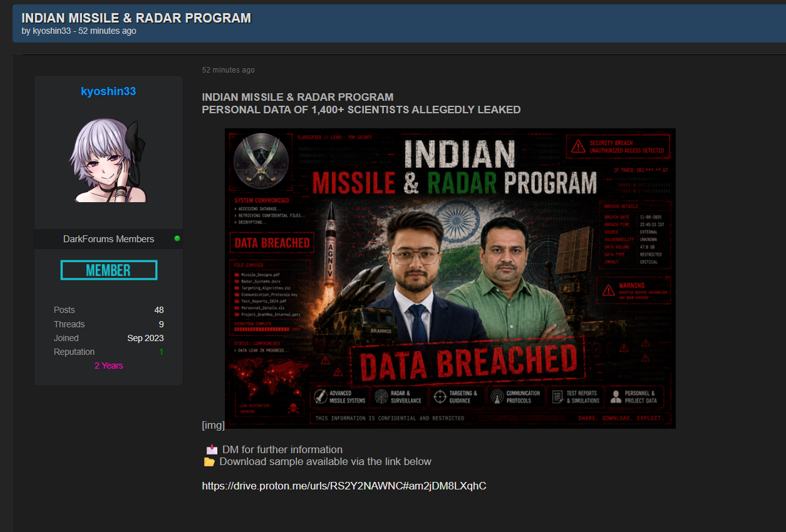Image resolution: width=786 pixels, height=532 pixels.
Task: Click the thread title INDIAN MISSILE & RADAR PROGRAM
Action: coord(137,18)
